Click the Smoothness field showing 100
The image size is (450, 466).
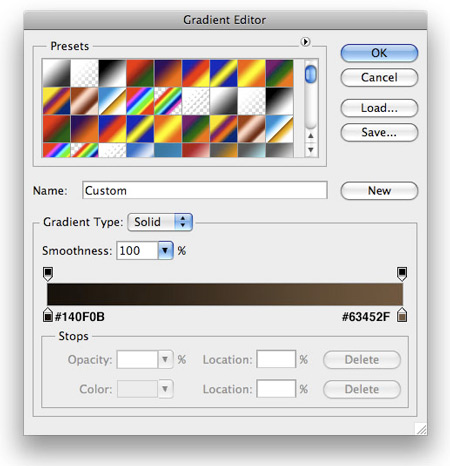137,251
